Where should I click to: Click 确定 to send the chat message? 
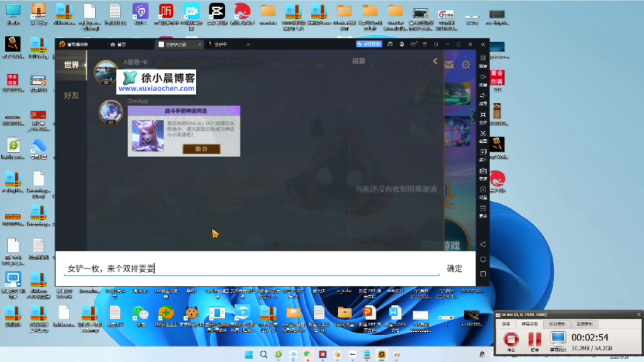click(454, 268)
